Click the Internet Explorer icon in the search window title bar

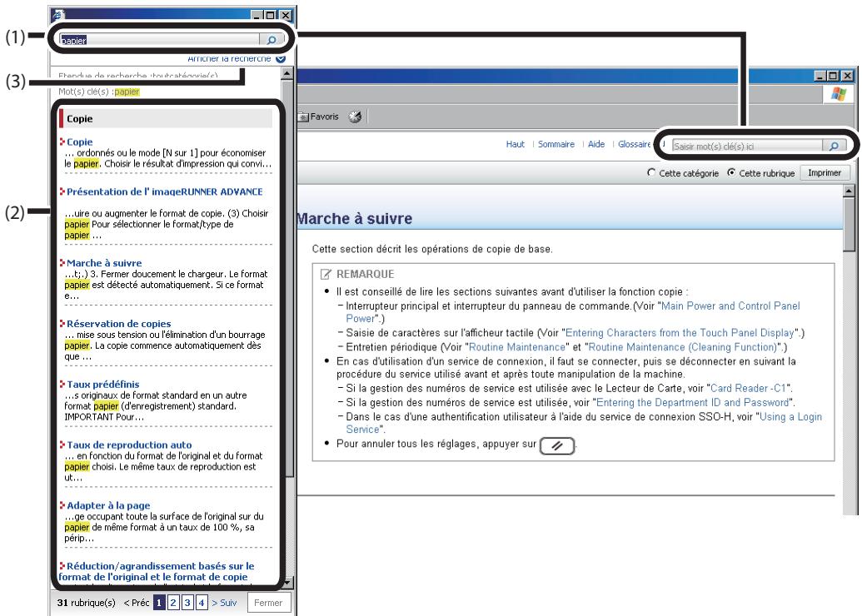tap(57, 15)
